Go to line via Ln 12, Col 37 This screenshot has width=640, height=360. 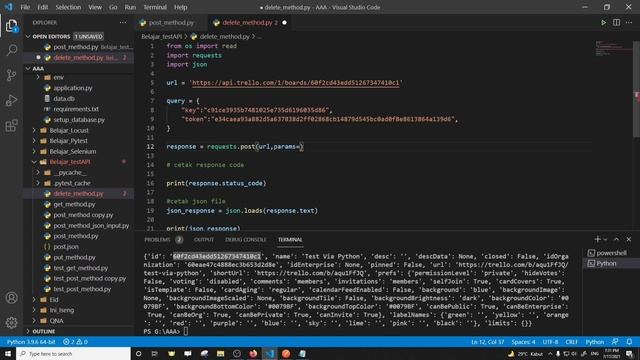488,342
